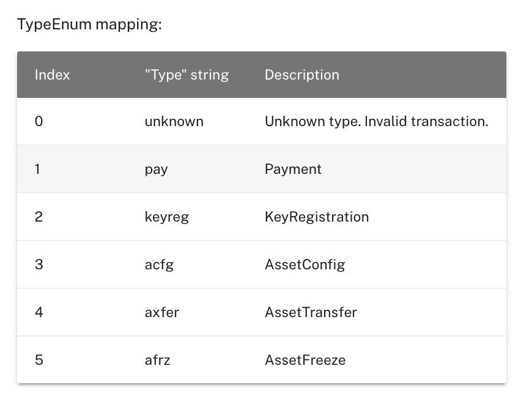Viewport: 532px width, 404px height.
Task: Click index 3 cell in table
Action: [x=39, y=264]
